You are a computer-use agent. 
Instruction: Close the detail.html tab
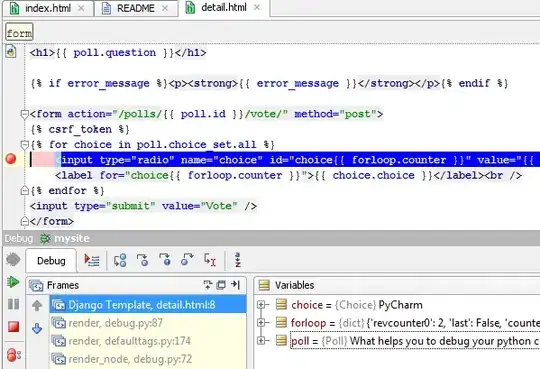(x=257, y=7)
